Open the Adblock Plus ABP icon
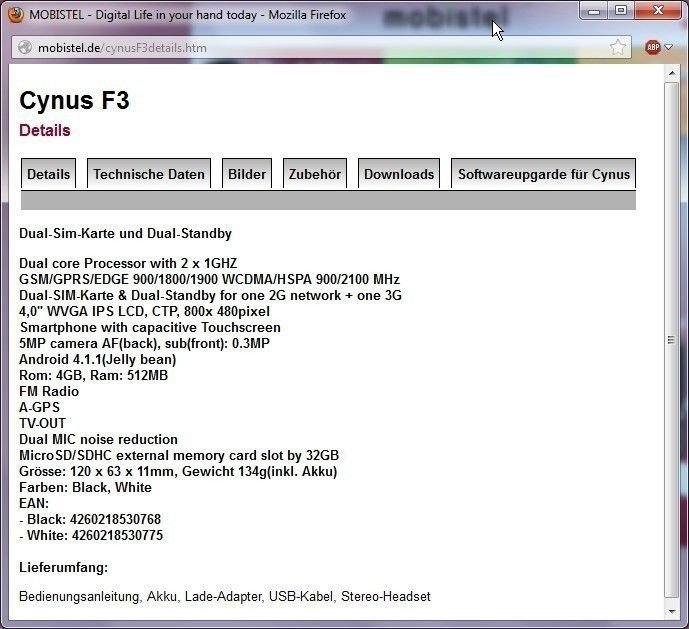This screenshot has width=689, height=629. [653, 47]
